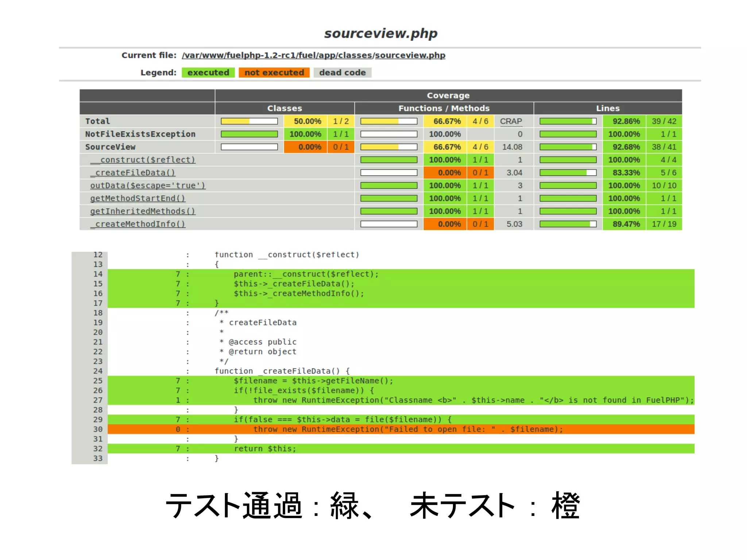The image size is (747, 560).
Task: Click the Total row label
Action: tap(97, 121)
